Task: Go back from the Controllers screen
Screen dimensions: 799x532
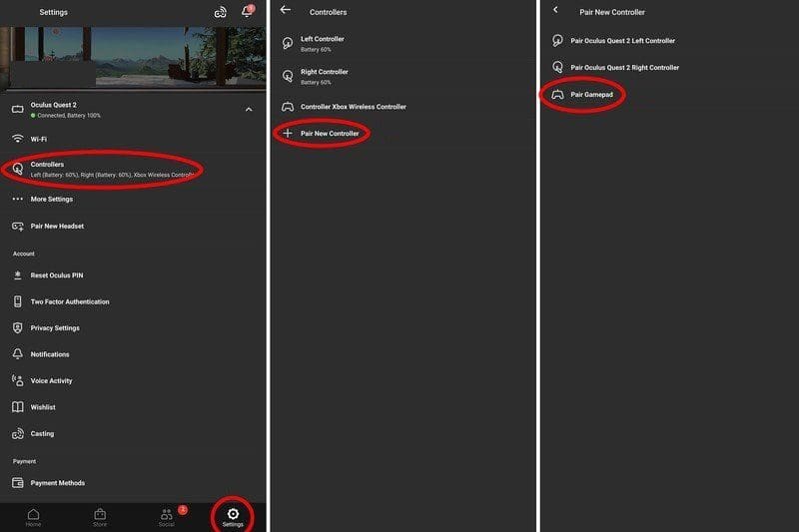Action: [286, 10]
